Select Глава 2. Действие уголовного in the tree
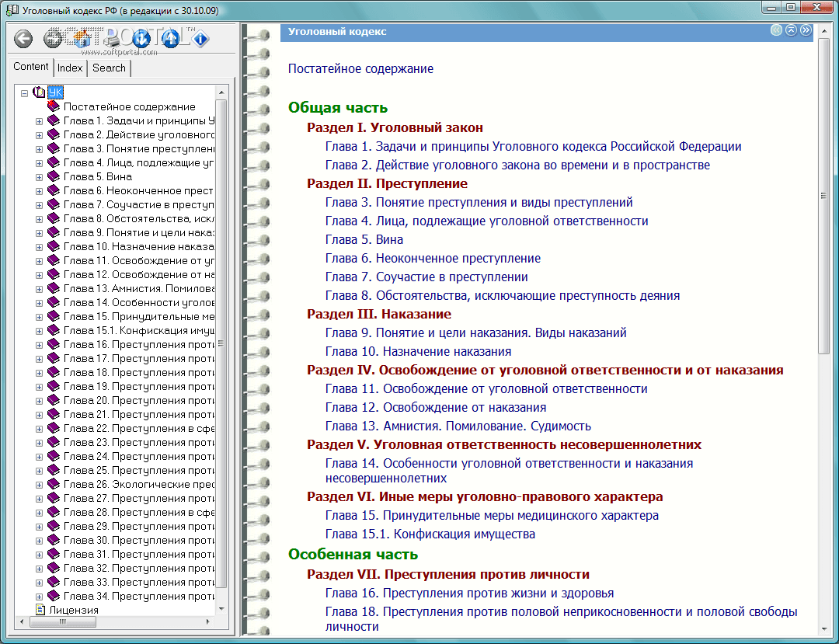This screenshot has height=644, width=839. 139,134
